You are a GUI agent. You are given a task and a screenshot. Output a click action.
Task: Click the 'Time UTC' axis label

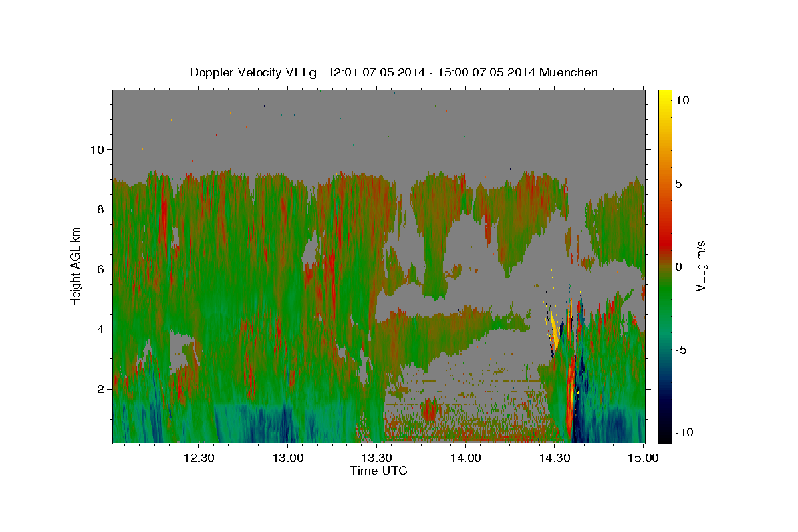(x=378, y=471)
